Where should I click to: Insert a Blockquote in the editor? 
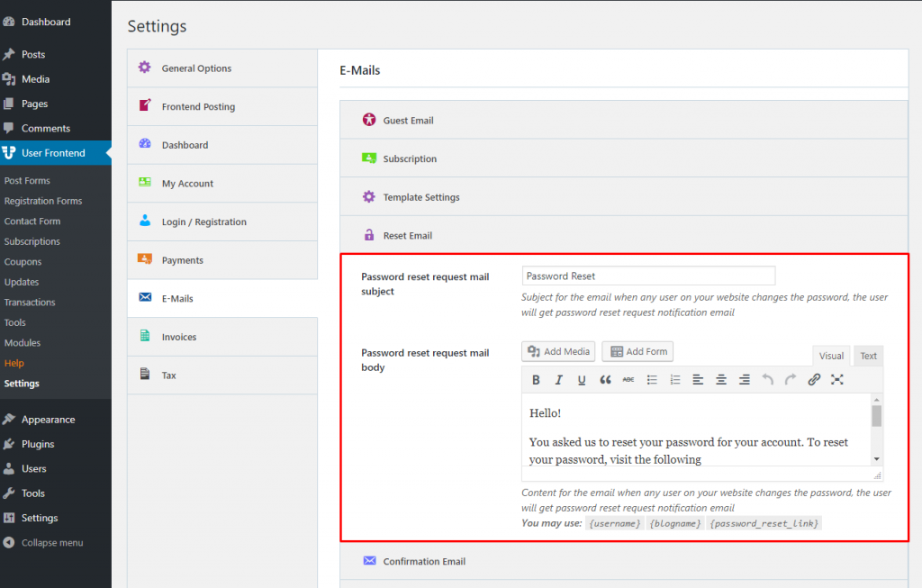tap(603, 379)
